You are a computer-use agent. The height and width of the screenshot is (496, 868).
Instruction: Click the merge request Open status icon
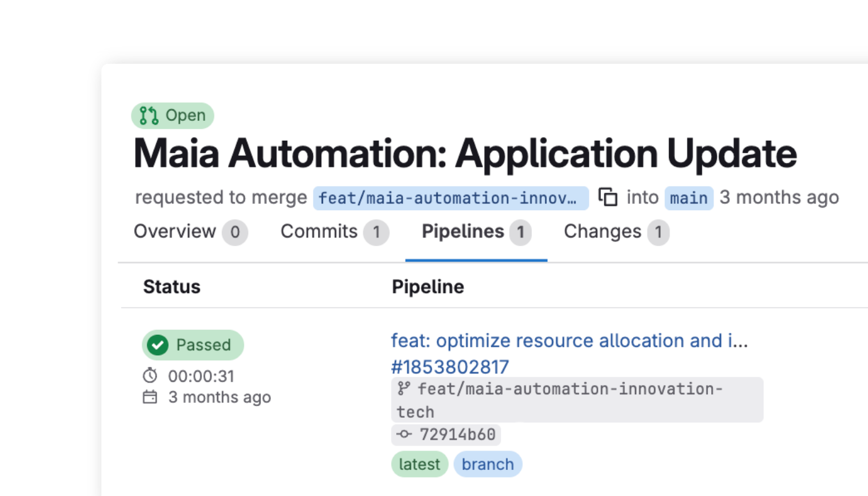[148, 115]
